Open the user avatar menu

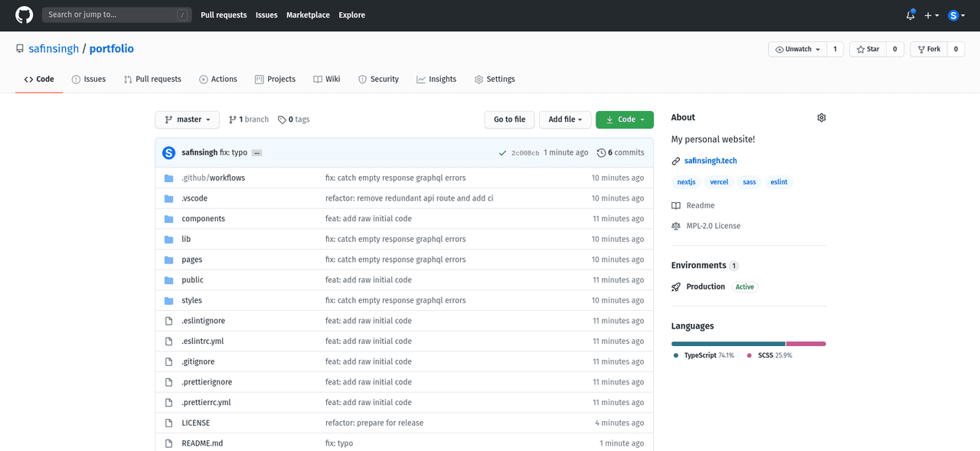click(x=956, y=15)
